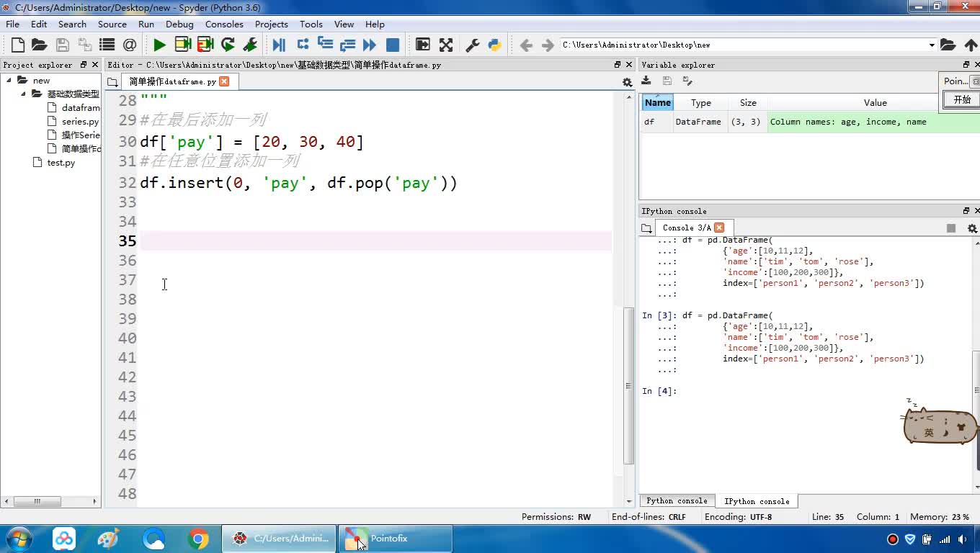Start debugging with the Debug file icon
Image resolution: width=980 pixels, height=553 pixels.
click(x=279, y=45)
